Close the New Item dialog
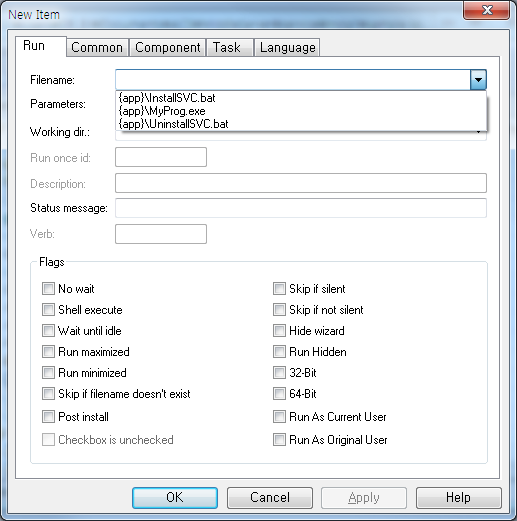The height and width of the screenshot is (521, 517). tap(487, 10)
